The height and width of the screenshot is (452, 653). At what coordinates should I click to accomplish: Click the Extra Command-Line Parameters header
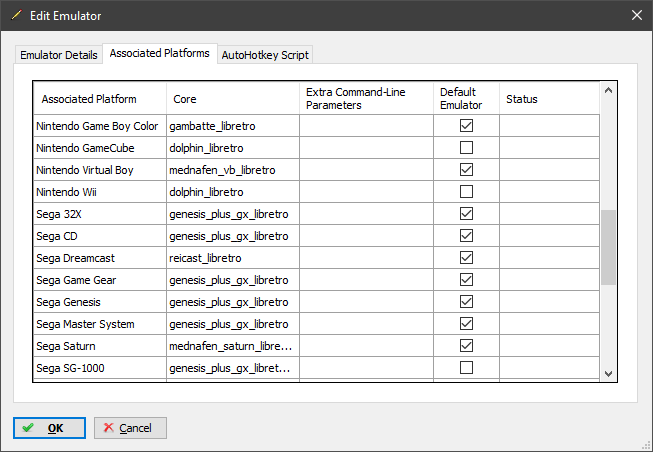(366, 99)
